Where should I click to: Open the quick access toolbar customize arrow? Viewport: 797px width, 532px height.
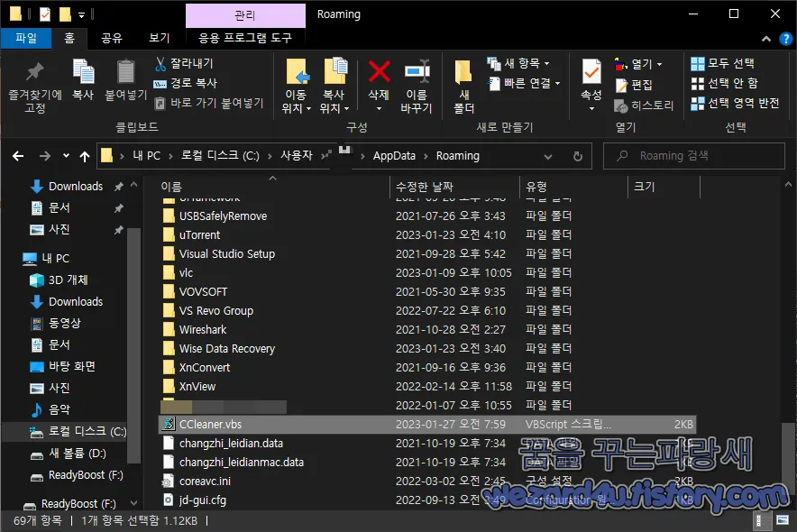[x=81, y=15]
